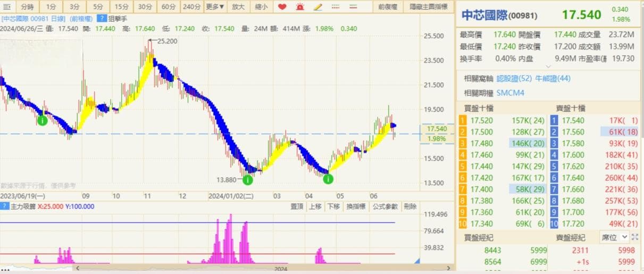644x274 pixels.
Task: Zoom out chart with 縮小 button
Action: tap(261, 7)
